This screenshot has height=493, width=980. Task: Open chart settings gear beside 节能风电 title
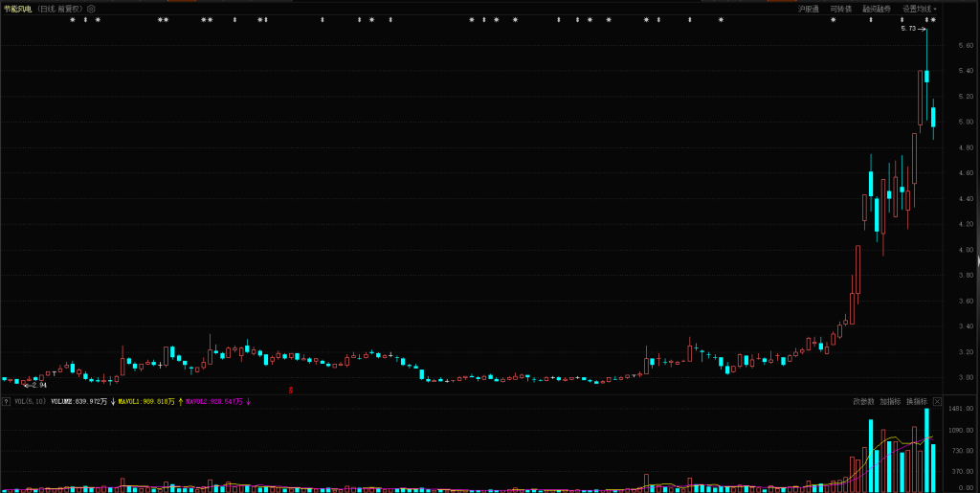click(x=92, y=9)
